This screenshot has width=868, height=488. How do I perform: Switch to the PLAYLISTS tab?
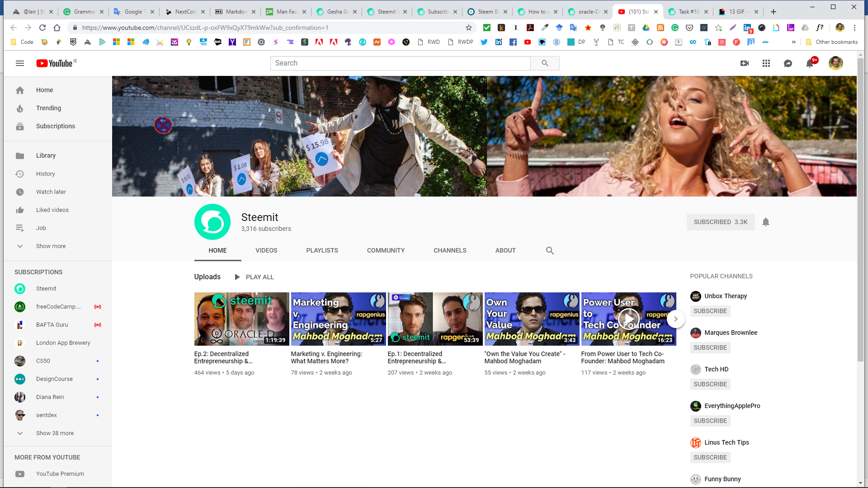coord(322,250)
